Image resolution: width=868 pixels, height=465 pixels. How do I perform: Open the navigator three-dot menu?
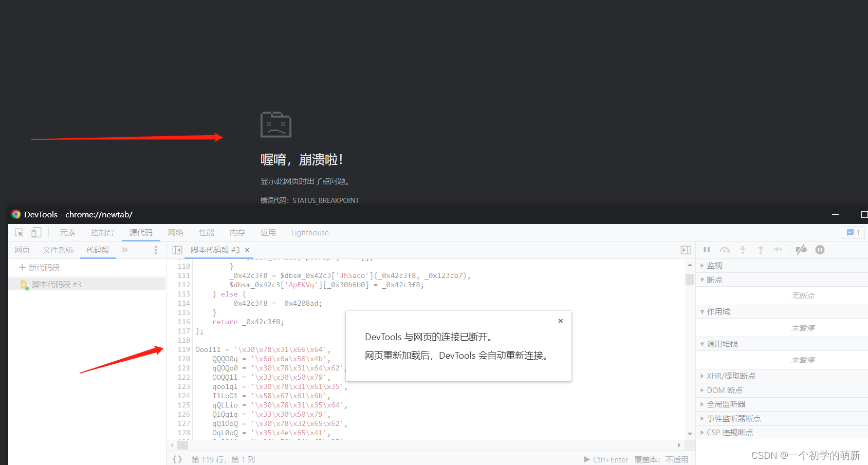[156, 250]
